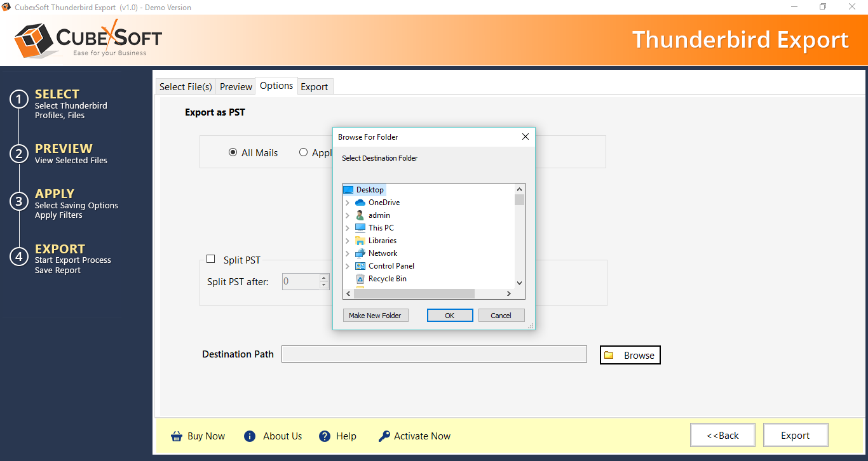Expand the This PC tree node
Viewport: 868px width, 461px height.
(348, 228)
